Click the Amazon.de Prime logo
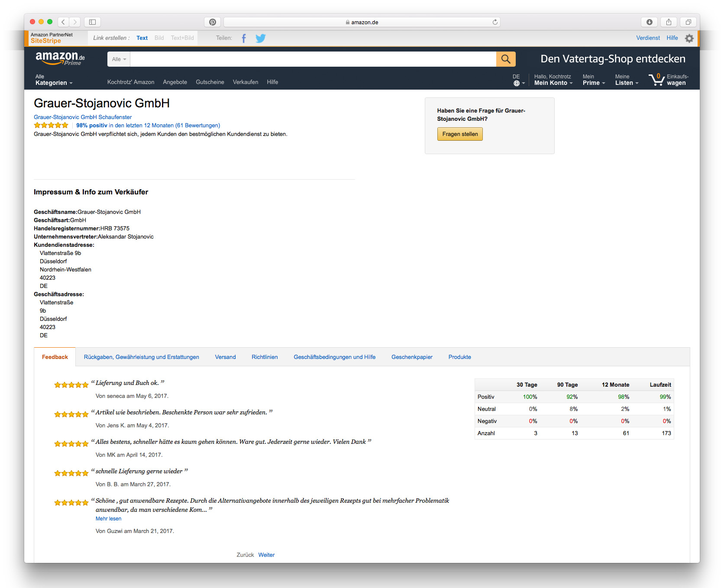Image resolution: width=724 pixels, height=588 pixels. coord(60,58)
